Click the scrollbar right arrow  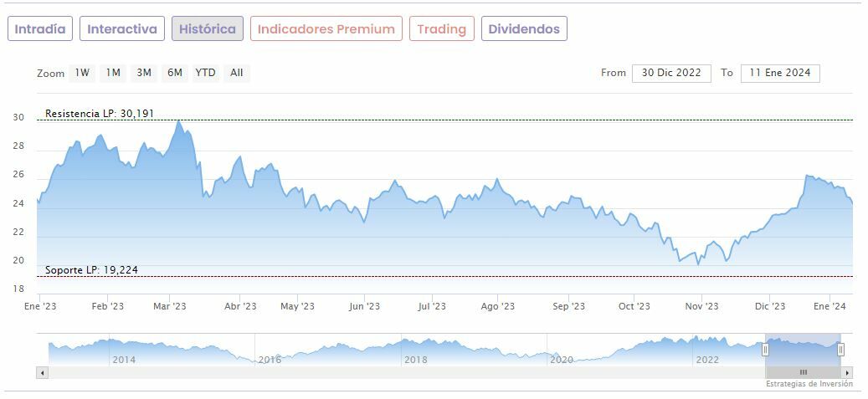[847, 372]
